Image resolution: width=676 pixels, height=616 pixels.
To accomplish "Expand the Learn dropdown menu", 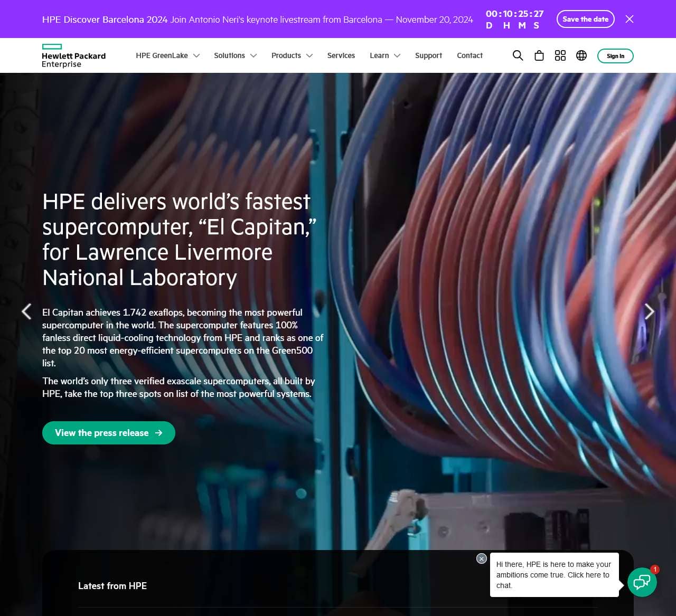I will pos(384,55).
